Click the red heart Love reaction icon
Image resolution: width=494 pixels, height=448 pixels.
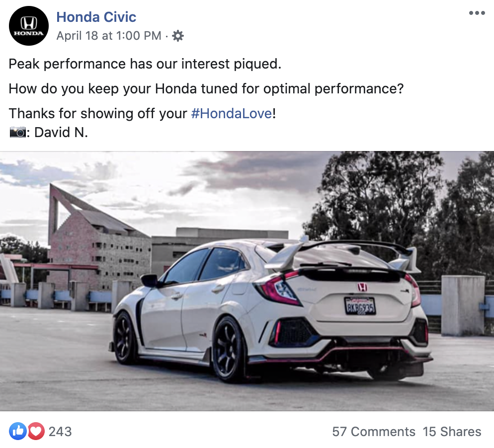36,431
